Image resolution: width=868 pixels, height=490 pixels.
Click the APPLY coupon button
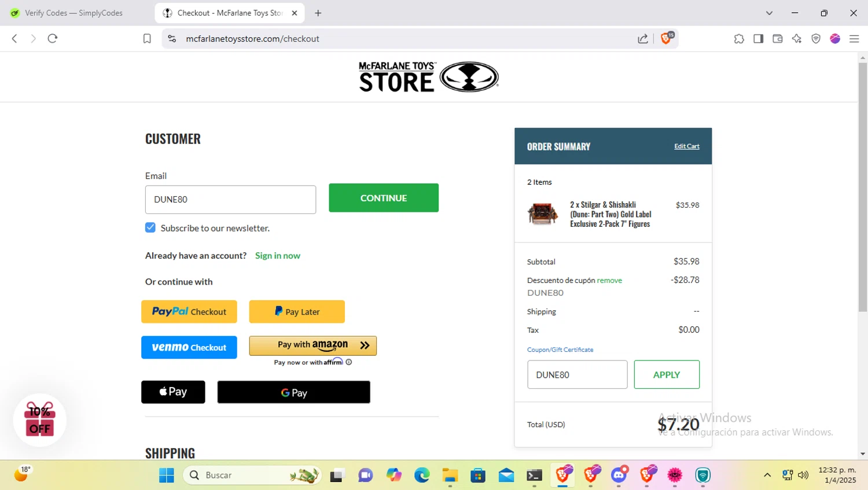click(667, 375)
